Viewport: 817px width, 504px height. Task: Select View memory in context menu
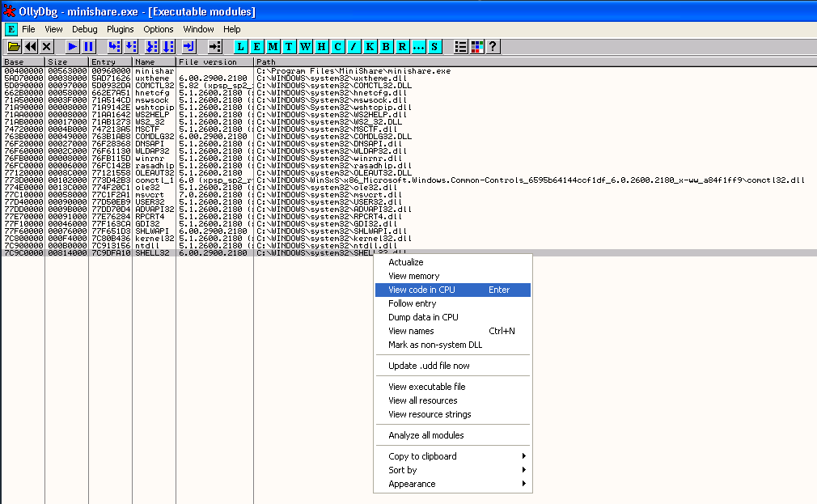[x=453, y=276]
